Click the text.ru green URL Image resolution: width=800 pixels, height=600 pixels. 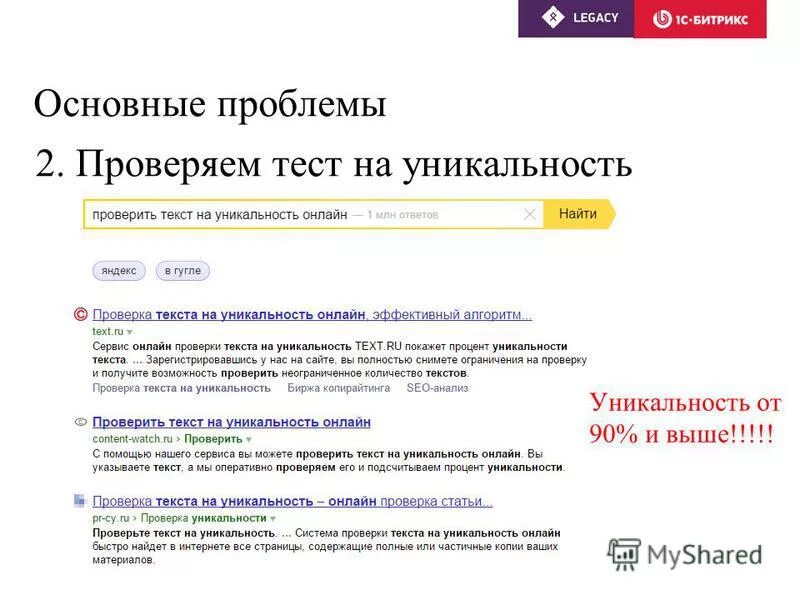coord(108,331)
